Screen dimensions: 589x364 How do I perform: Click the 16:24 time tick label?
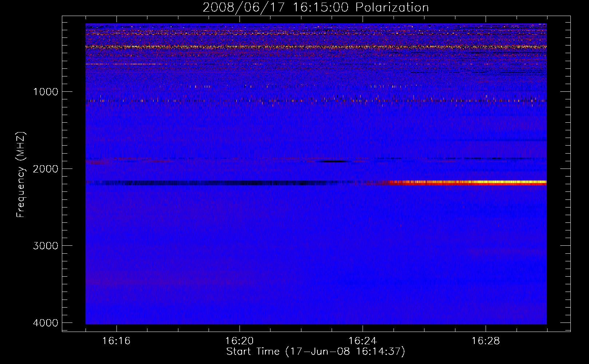pyautogui.click(x=363, y=341)
